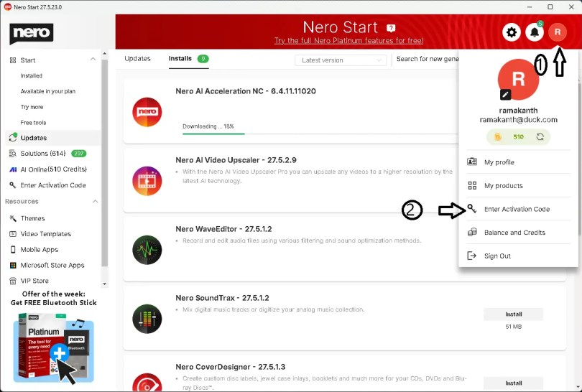Click the sidebar Enter Activation Code key icon

point(13,185)
